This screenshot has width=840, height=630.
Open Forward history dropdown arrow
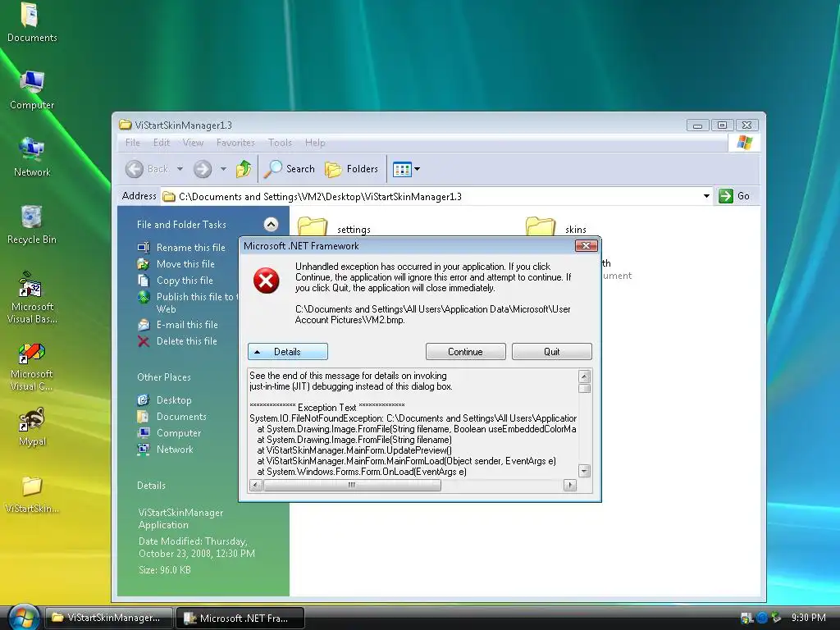[223, 169]
